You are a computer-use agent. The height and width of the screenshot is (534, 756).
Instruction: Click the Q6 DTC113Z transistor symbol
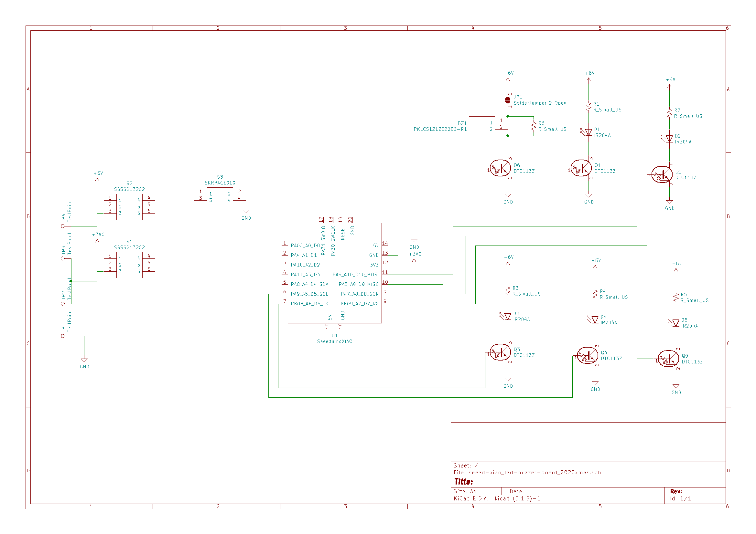[x=501, y=168]
